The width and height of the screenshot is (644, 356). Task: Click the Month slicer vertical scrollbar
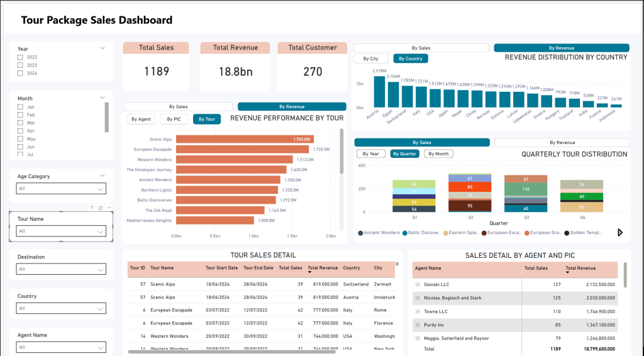tap(107, 118)
